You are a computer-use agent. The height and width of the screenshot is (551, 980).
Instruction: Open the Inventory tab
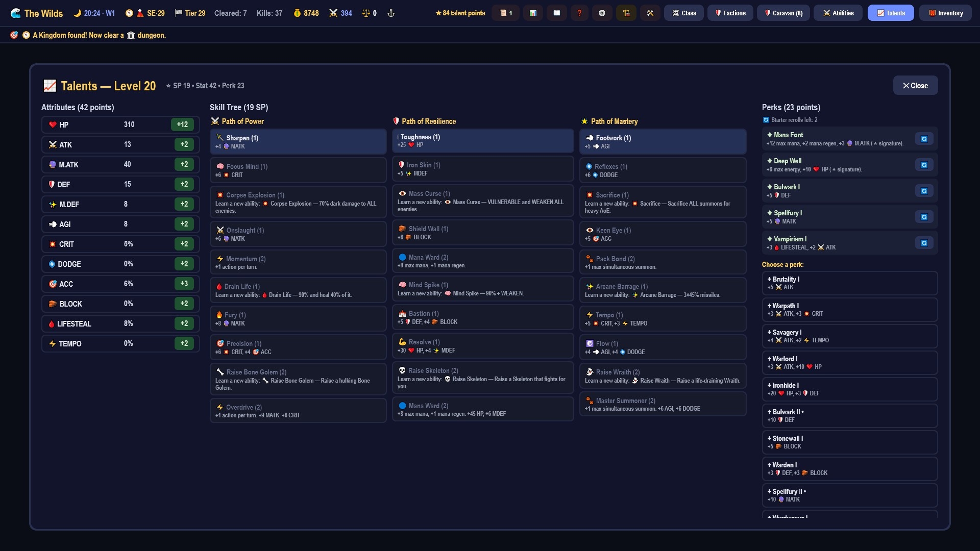(x=945, y=13)
